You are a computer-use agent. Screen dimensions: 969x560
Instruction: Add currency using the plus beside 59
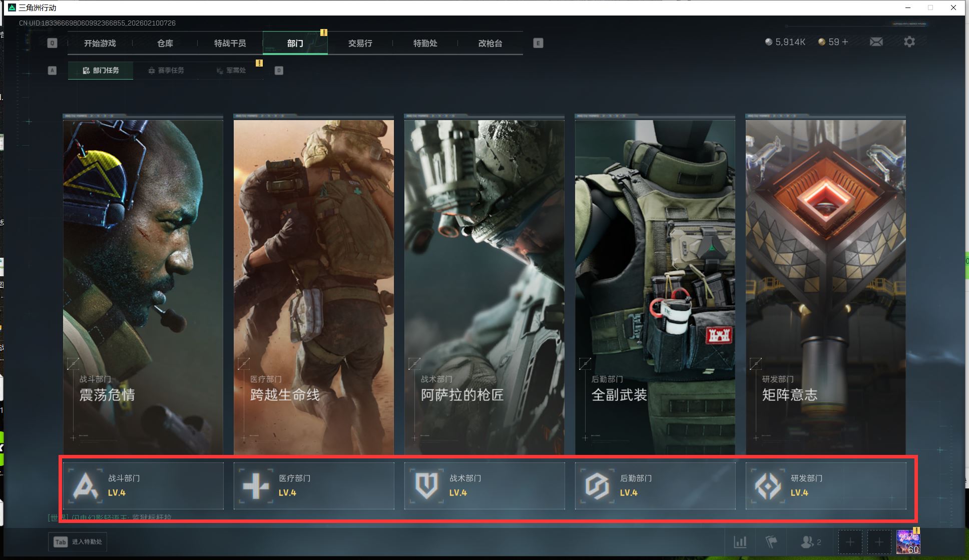[845, 42]
